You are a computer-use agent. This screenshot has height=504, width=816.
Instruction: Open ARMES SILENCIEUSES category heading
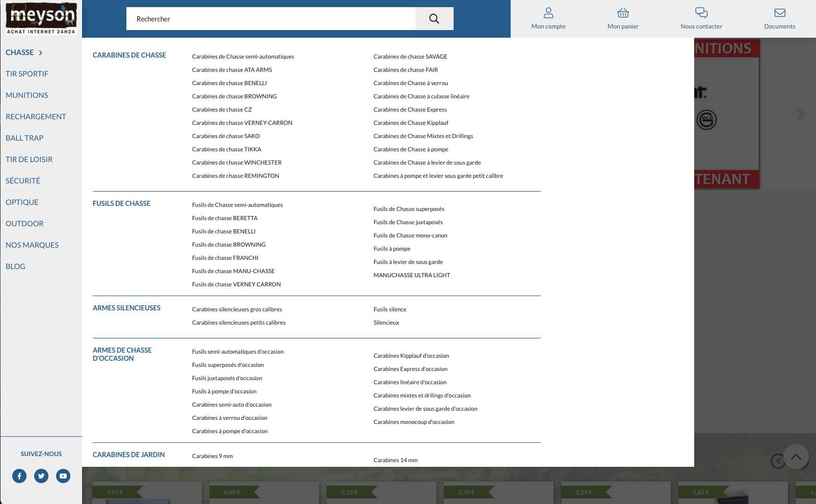coord(126,308)
